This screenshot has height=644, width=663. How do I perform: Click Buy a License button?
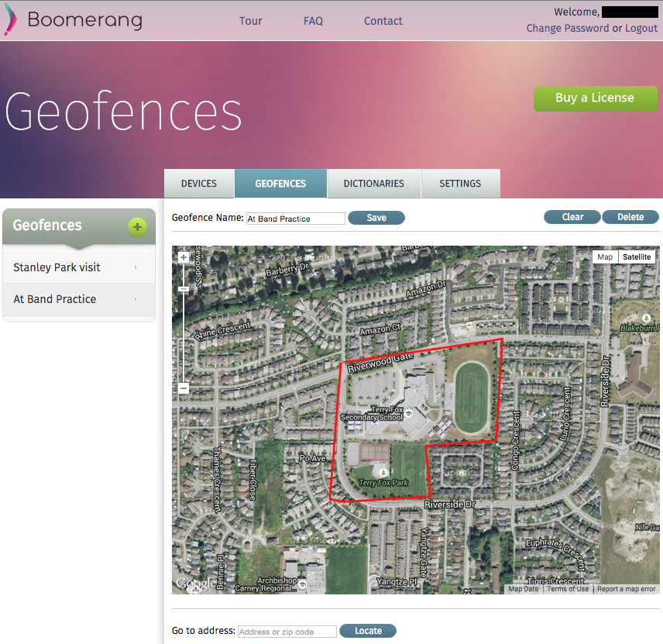click(x=595, y=98)
